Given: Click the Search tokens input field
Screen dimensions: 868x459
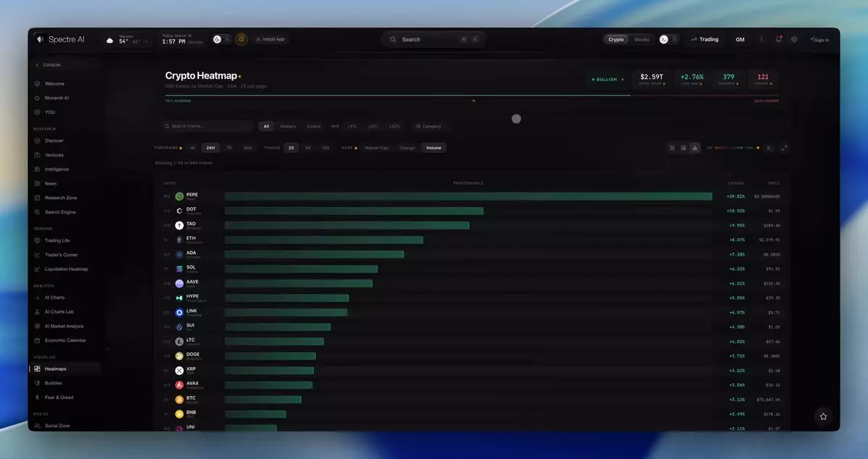Looking at the screenshot, I should pyautogui.click(x=208, y=126).
